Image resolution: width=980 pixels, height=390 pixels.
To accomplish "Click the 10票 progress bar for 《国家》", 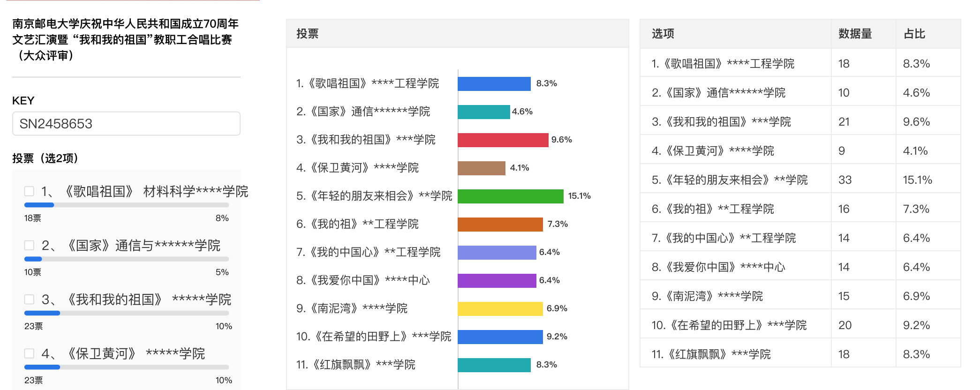I will point(127,259).
